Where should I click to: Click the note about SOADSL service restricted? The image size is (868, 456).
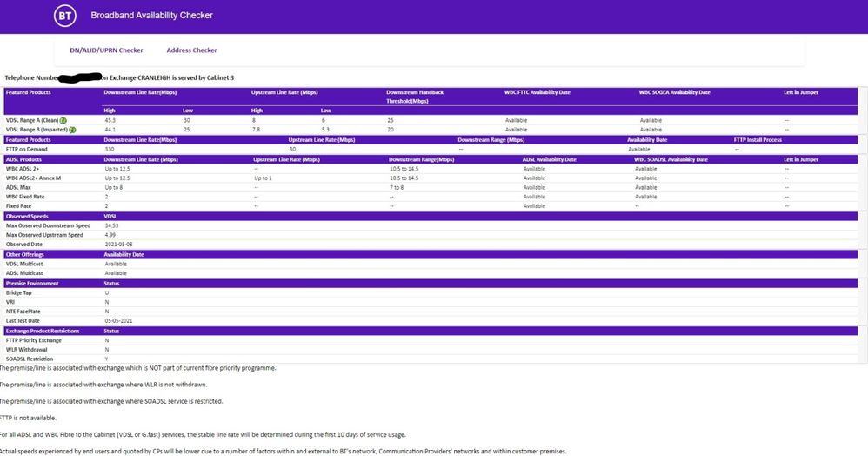111,401
